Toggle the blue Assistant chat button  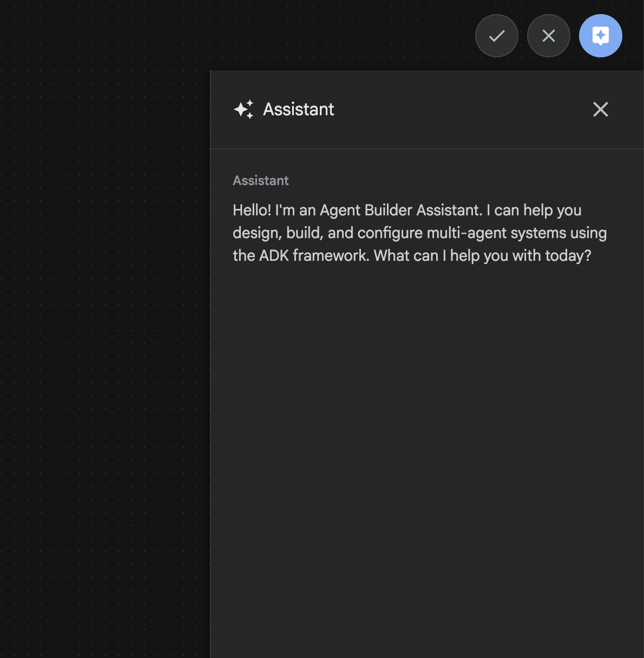pos(600,36)
